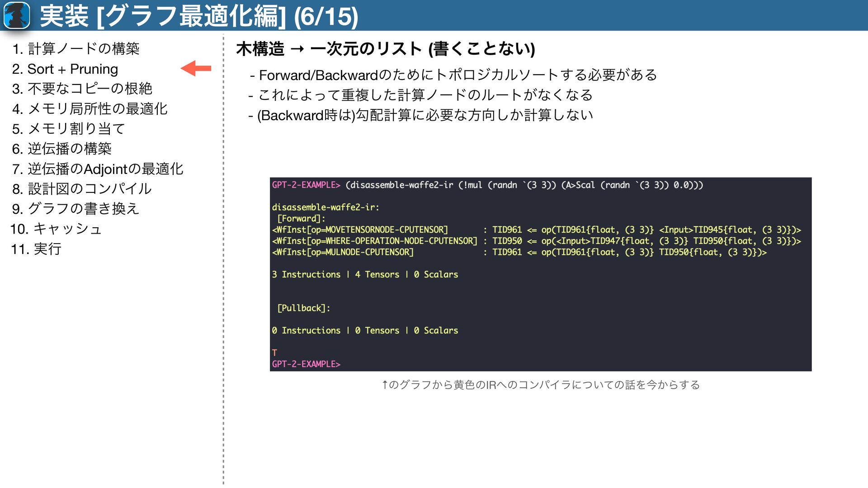Click the [Pullback]: section label in terminal
The image size is (868, 488).
tap(303, 308)
